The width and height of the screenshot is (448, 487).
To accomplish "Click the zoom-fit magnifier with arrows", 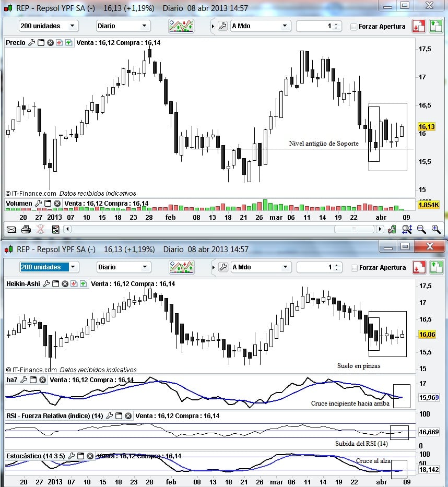I will pyautogui.click(x=407, y=229).
